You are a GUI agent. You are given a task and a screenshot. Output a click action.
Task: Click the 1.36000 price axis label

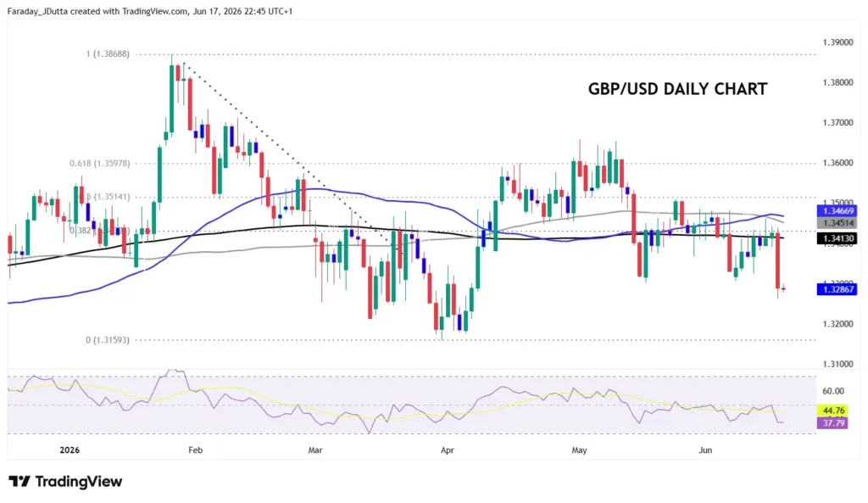(x=837, y=163)
